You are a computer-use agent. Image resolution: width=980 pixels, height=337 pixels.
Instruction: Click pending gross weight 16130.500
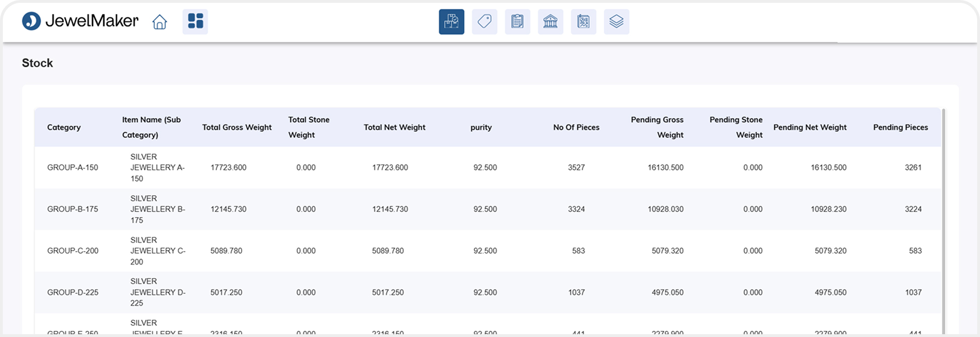pos(665,168)
